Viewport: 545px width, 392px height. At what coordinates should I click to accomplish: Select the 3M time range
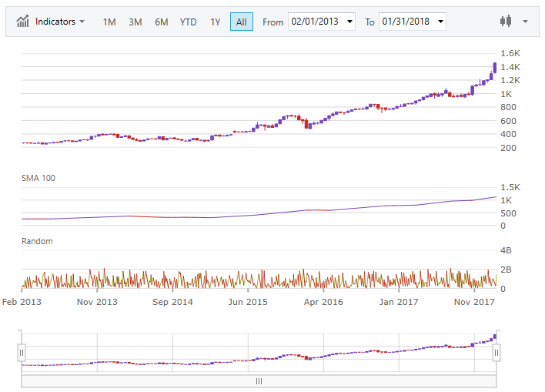(135, 22)
